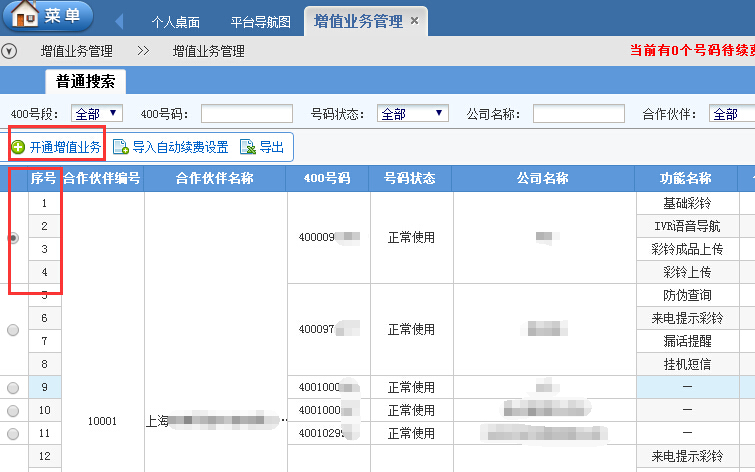Screen dimensions: 755x472
Task: Click the 导出 export icon
Action: 247,148
